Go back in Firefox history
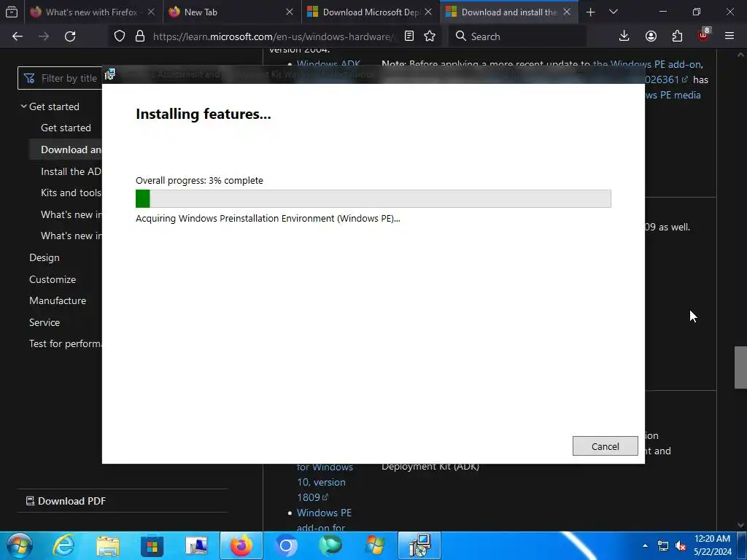 [18, 36]
